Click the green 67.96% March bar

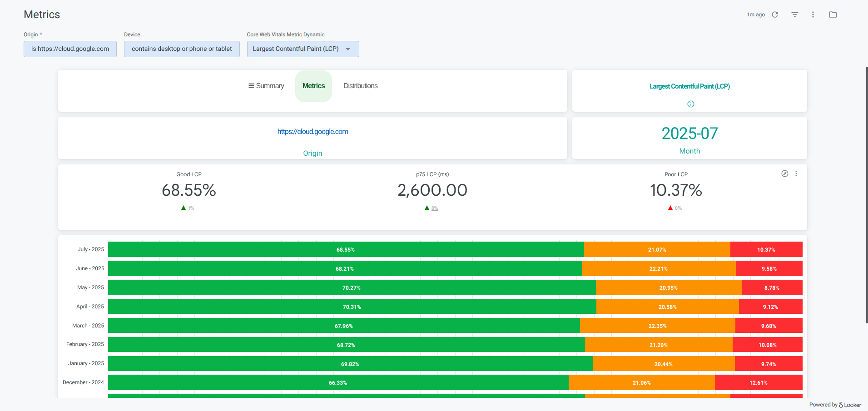coord(344,326)
